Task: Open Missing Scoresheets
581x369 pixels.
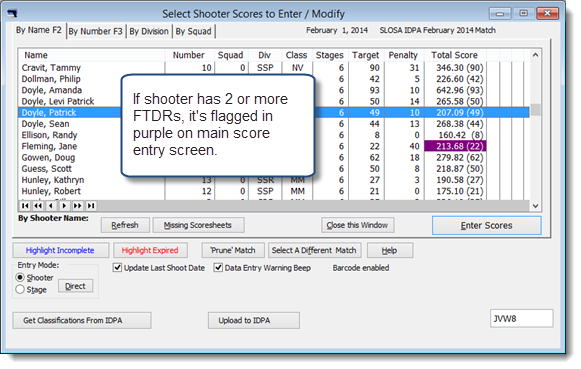Action: point(198,225)
